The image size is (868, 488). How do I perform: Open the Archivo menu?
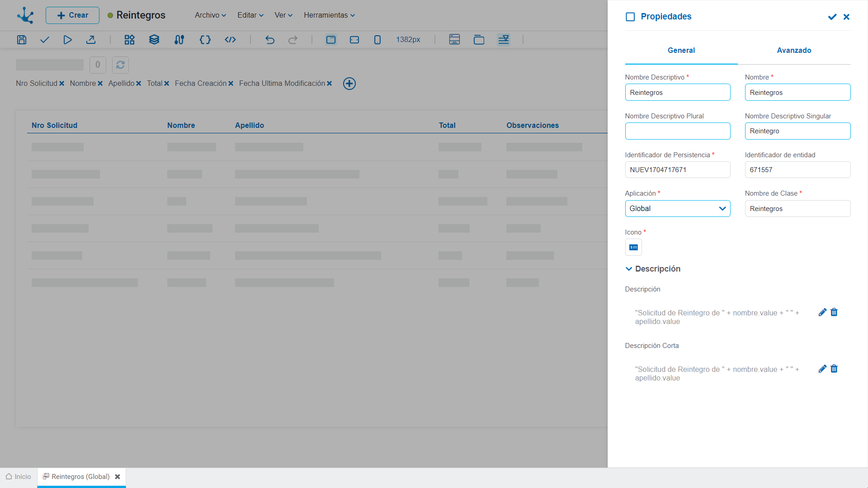(210, 15)
